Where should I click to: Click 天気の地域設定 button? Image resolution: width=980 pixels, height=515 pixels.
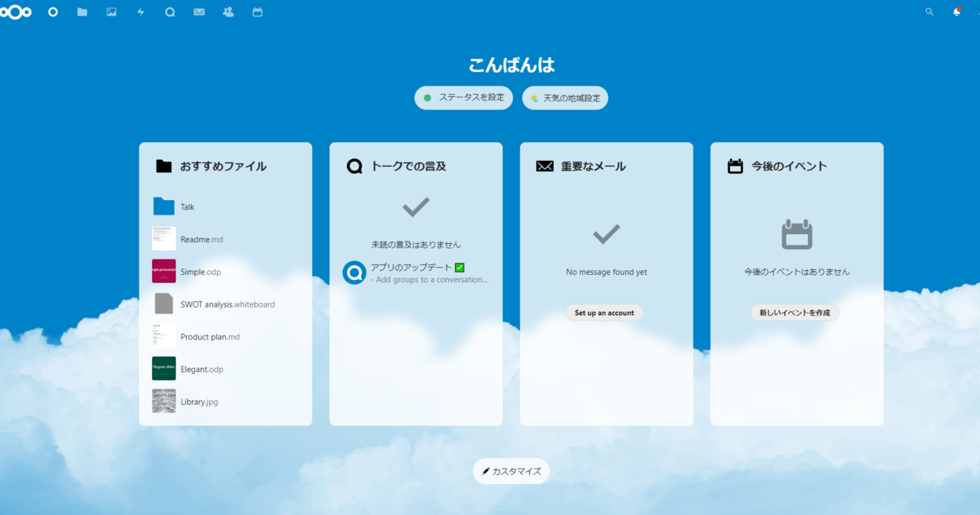(565, 98)
